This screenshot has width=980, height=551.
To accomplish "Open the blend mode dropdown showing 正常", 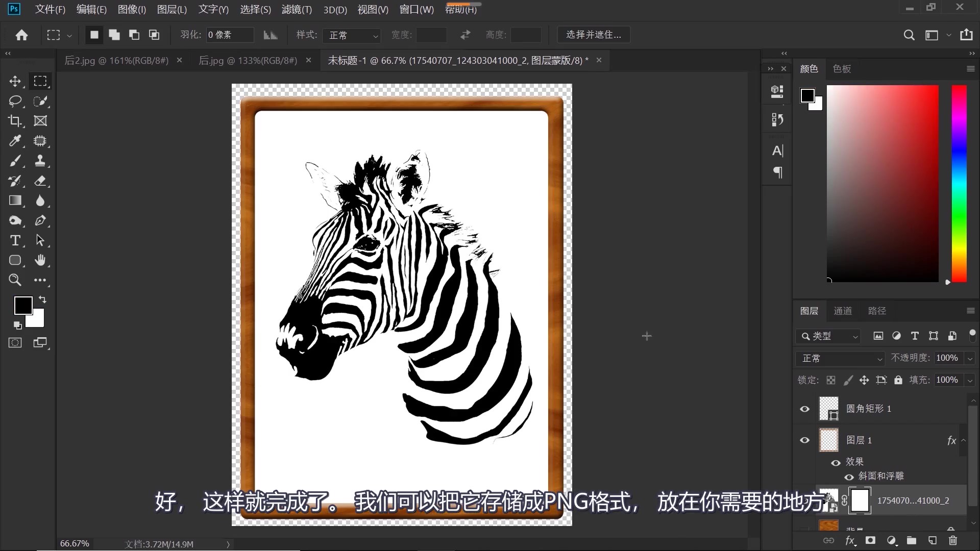I will [x=840, y=358].
